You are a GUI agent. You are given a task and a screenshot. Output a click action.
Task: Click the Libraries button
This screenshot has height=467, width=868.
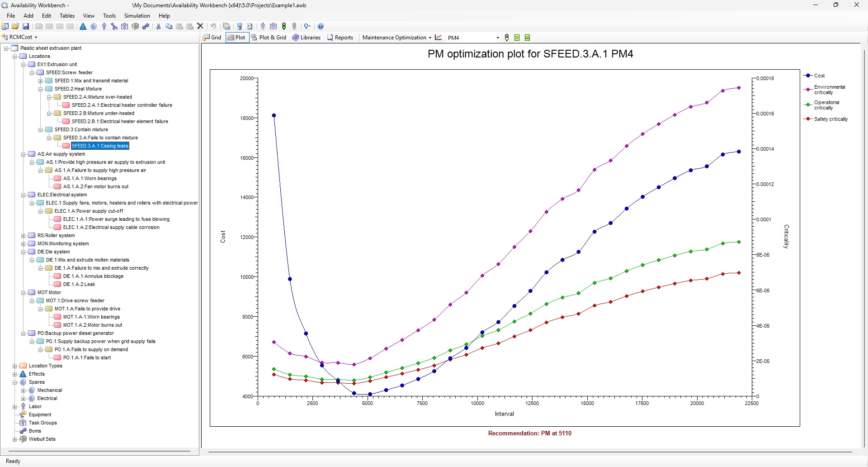coord(307,38)
